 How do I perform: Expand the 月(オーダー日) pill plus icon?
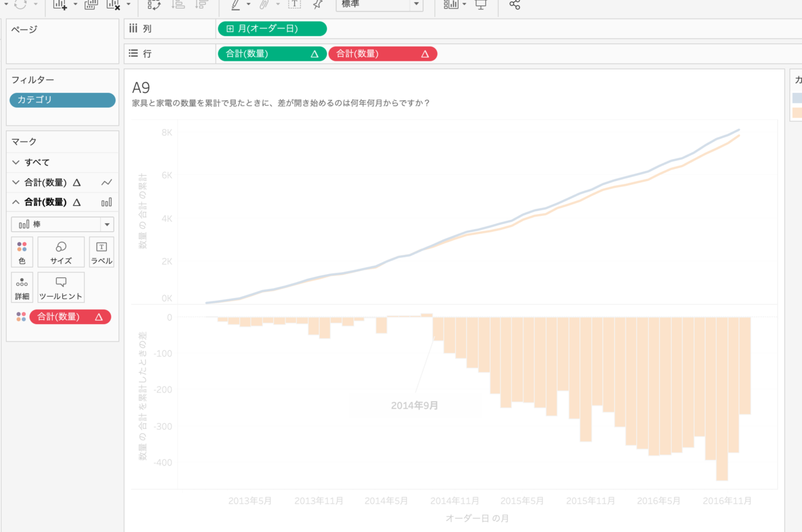point(230,29)
